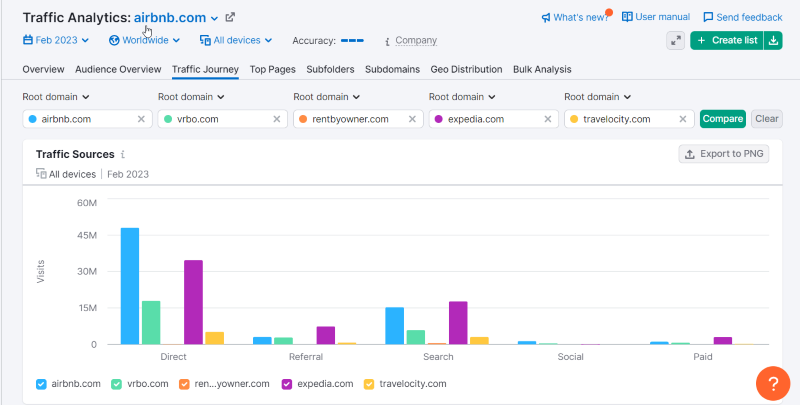Click the User manual book icon

(627, 17)
